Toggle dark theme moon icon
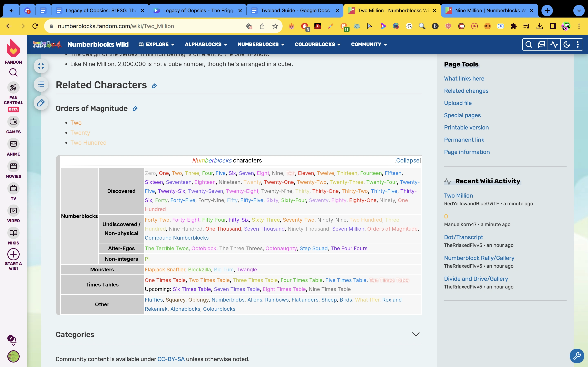588x367 pixels. point(567,44)
